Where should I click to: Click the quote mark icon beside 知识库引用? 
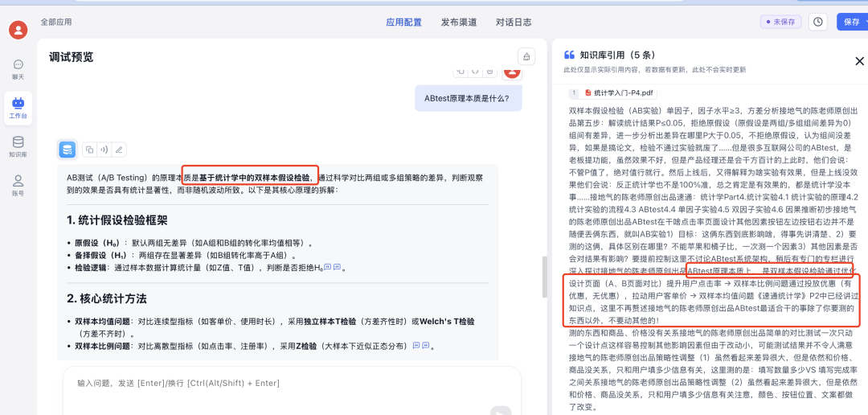(568, 55)
